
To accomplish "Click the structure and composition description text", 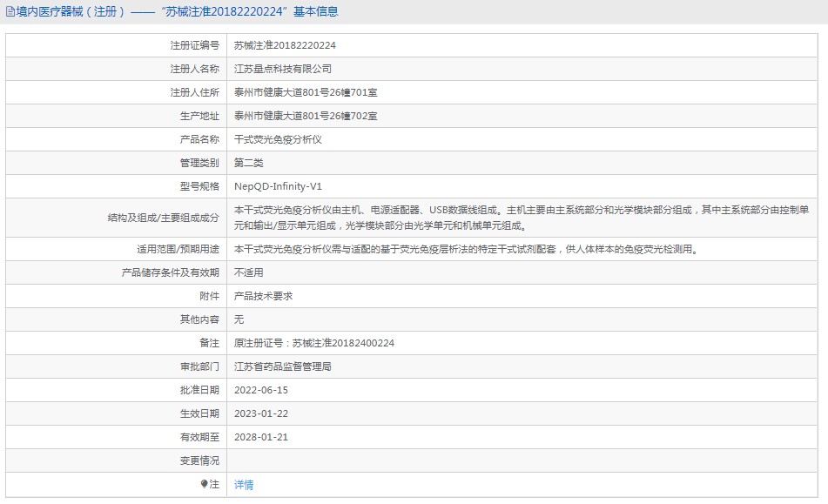I will [x=522, y=218].
